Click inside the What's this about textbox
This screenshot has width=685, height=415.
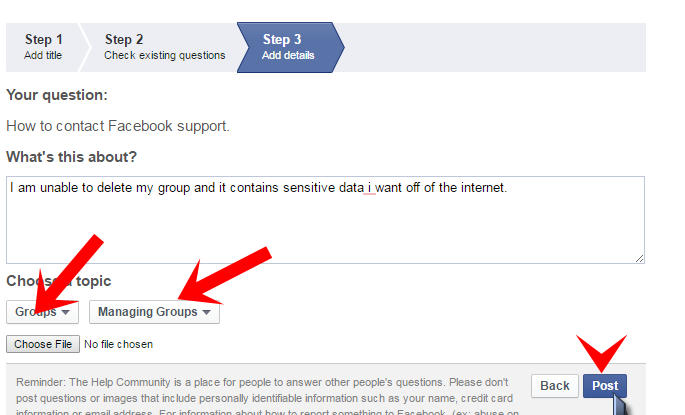click(x=325, y=220)
